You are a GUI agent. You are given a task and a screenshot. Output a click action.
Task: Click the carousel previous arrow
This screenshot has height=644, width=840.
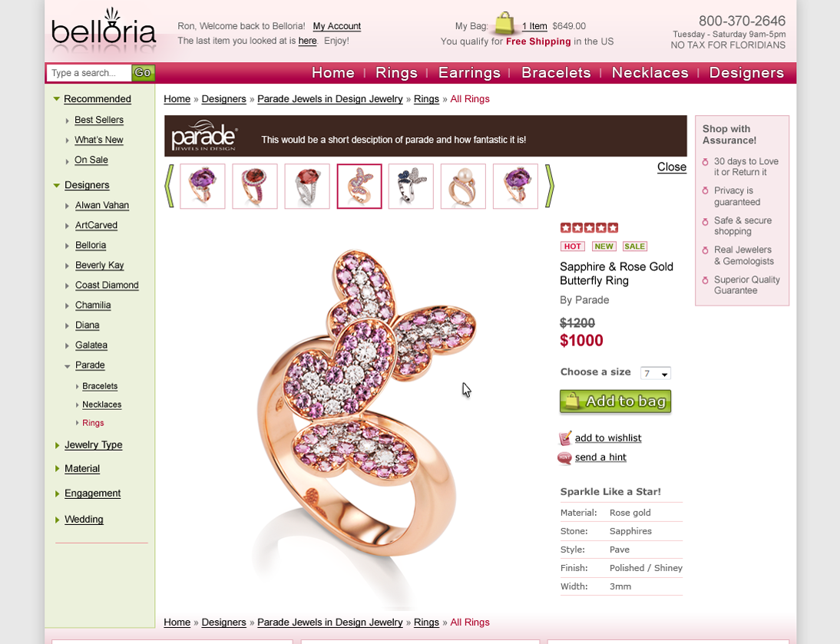pyautogui.click(x=169, y=186)
